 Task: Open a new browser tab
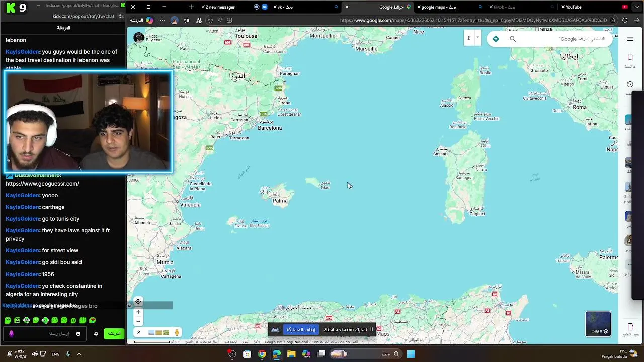point(191,7)
